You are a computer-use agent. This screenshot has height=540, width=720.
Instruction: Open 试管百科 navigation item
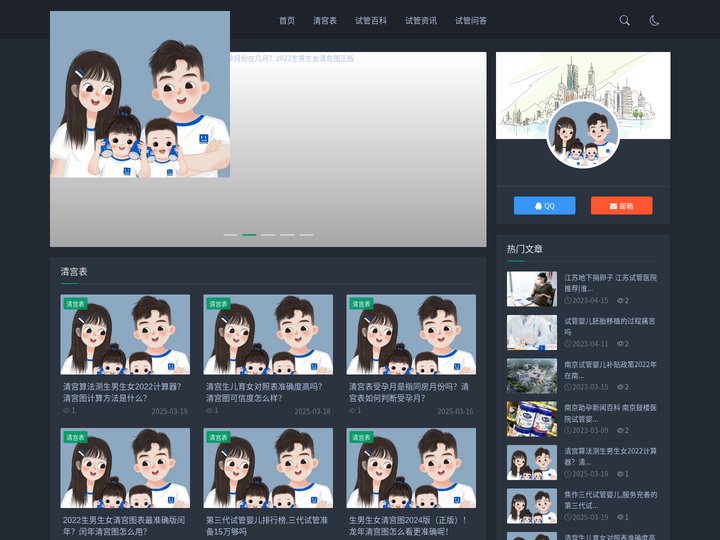[x=371, y=21]
